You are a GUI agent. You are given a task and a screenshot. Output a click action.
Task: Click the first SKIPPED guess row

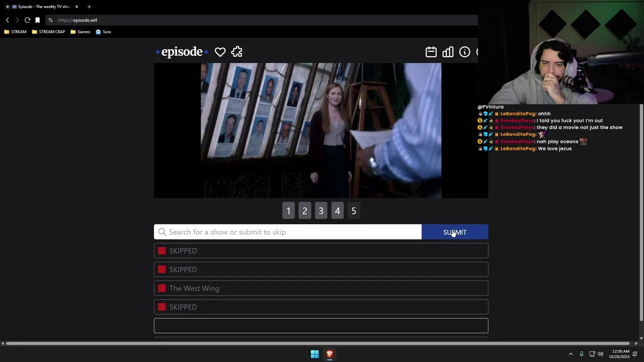click(x=321, y=250)
